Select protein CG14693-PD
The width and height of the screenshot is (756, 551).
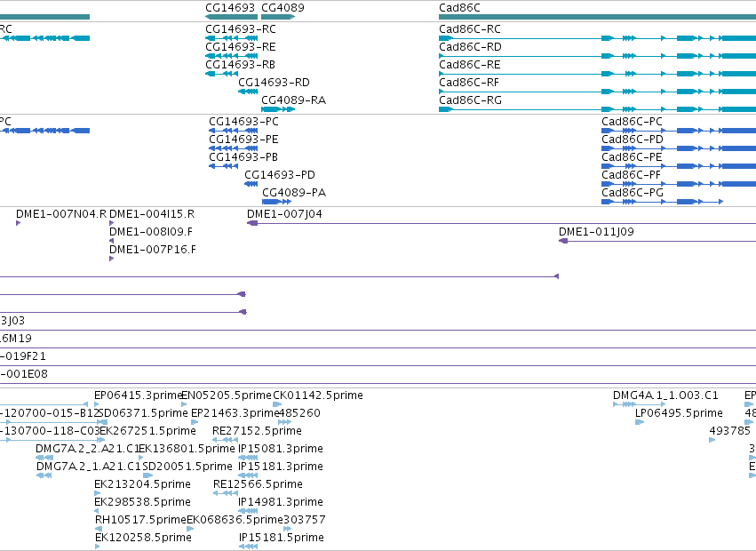pyautogui.click(x=280, y=175)
